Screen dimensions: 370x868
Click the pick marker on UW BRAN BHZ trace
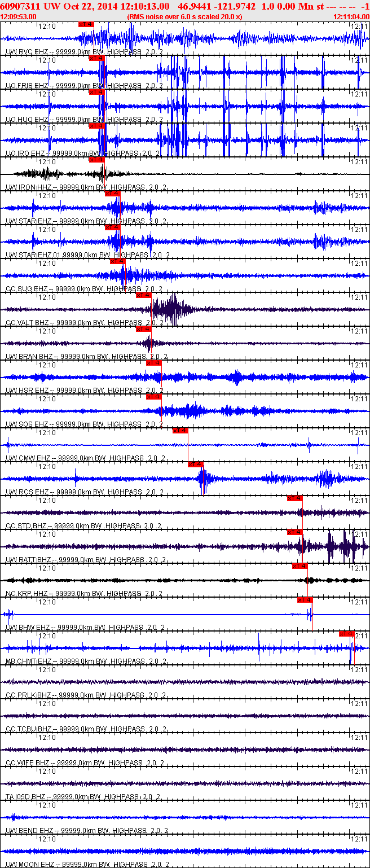144,329
